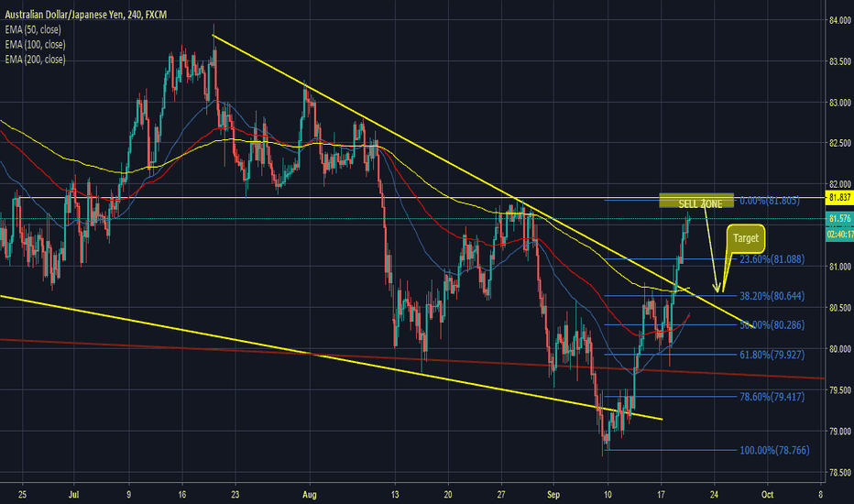Viewport: 854px width, 504px height.
Task: Click the Target callout label
Action: [x=746, y=238]
